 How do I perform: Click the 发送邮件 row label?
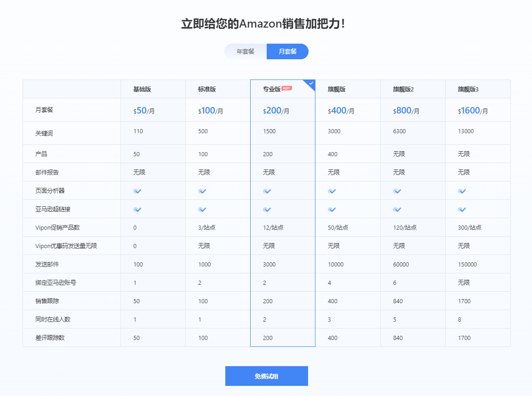tap(47, 264)
